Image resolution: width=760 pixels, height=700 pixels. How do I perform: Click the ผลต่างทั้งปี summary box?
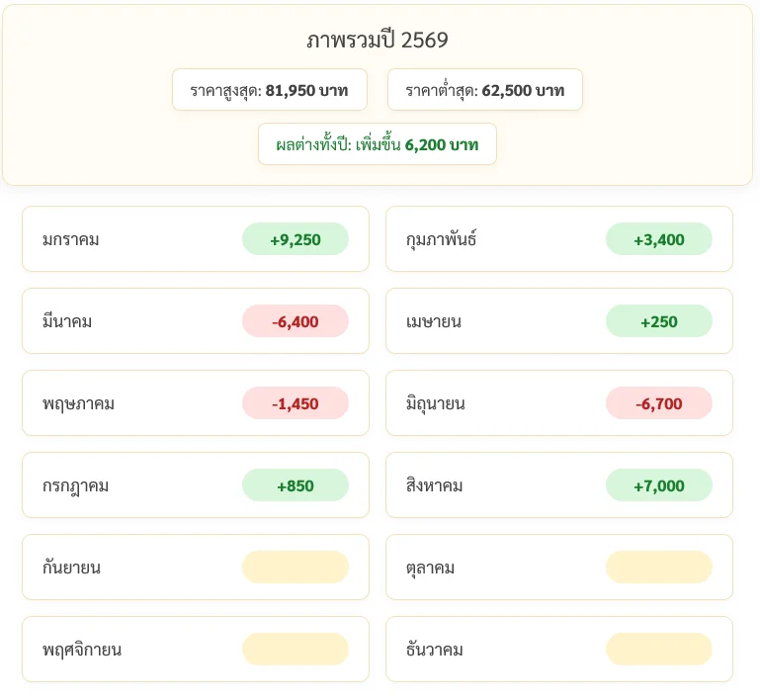coord(378,144)
